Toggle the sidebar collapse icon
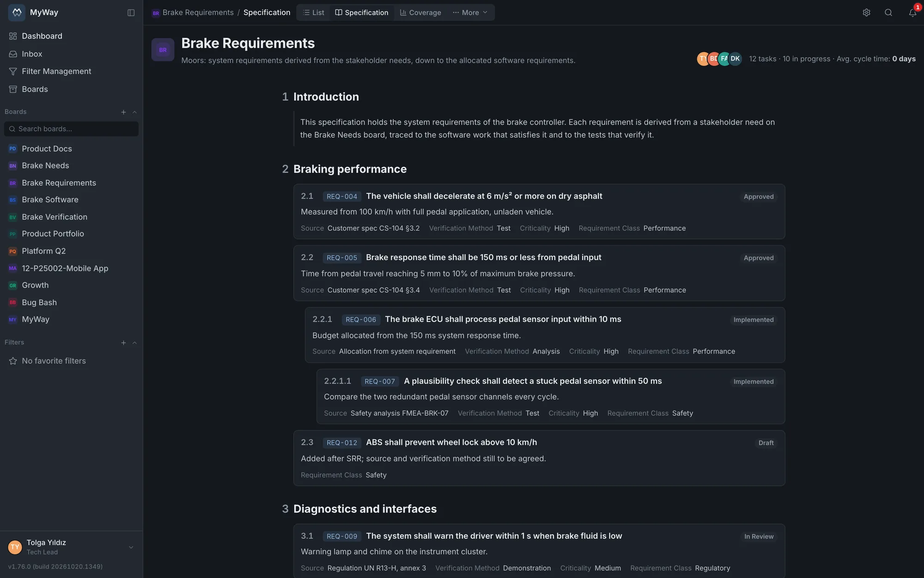The image size is (924, 578). click(131, 12)
